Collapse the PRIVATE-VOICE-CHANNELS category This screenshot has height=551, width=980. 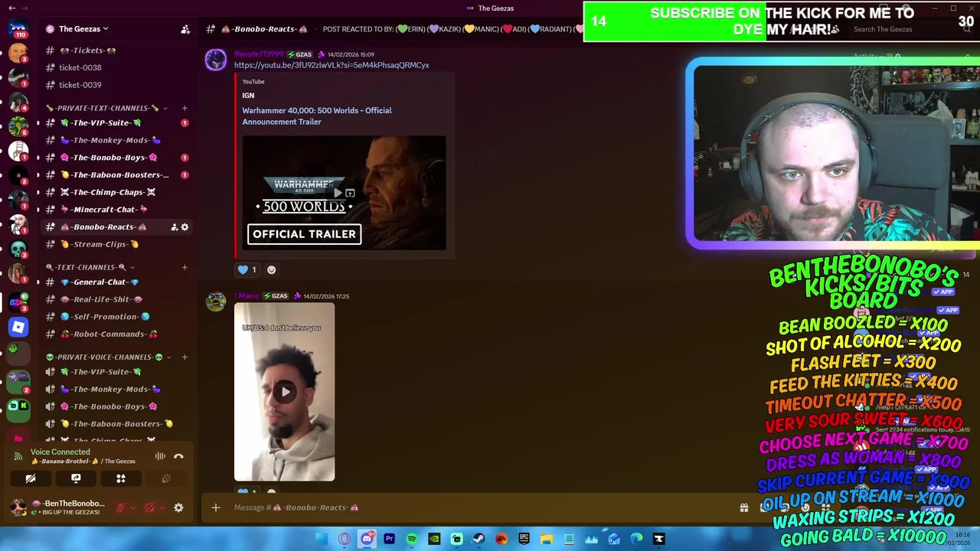pos(109,357)
